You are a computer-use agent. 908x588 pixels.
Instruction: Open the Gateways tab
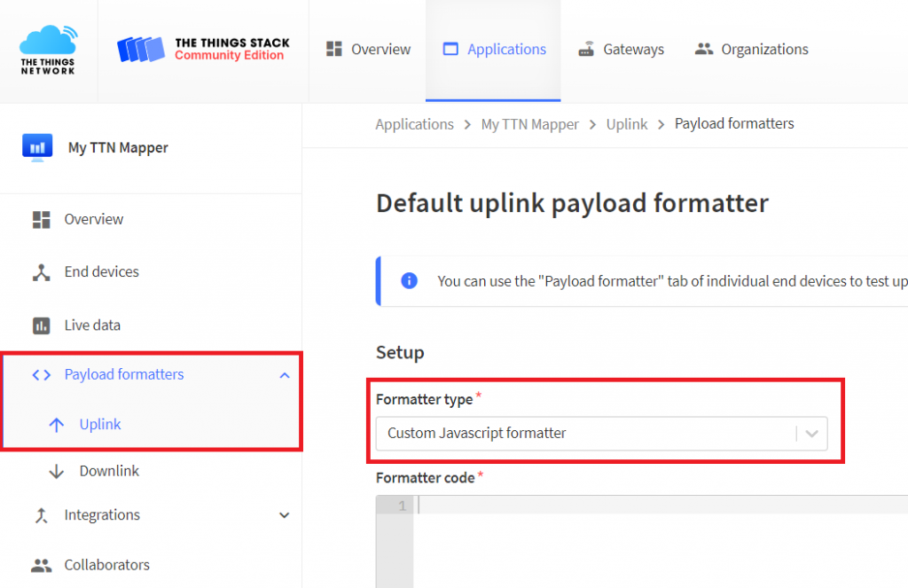pyautogui.click(x=621, y=50)
